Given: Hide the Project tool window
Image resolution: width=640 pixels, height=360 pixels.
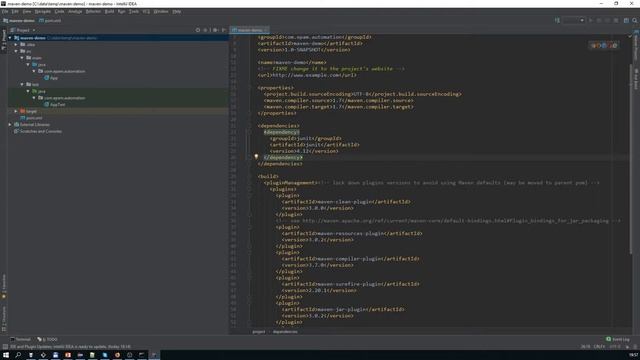Looking at the screenshot, I should coord(224,30).
